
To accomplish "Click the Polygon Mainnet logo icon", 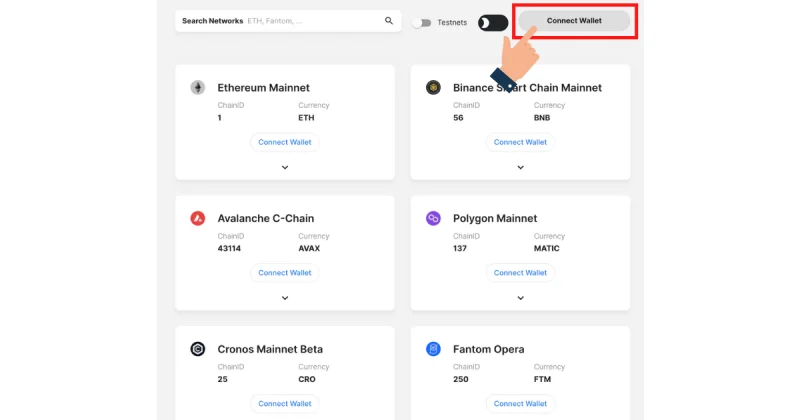I will coord(433,218).
